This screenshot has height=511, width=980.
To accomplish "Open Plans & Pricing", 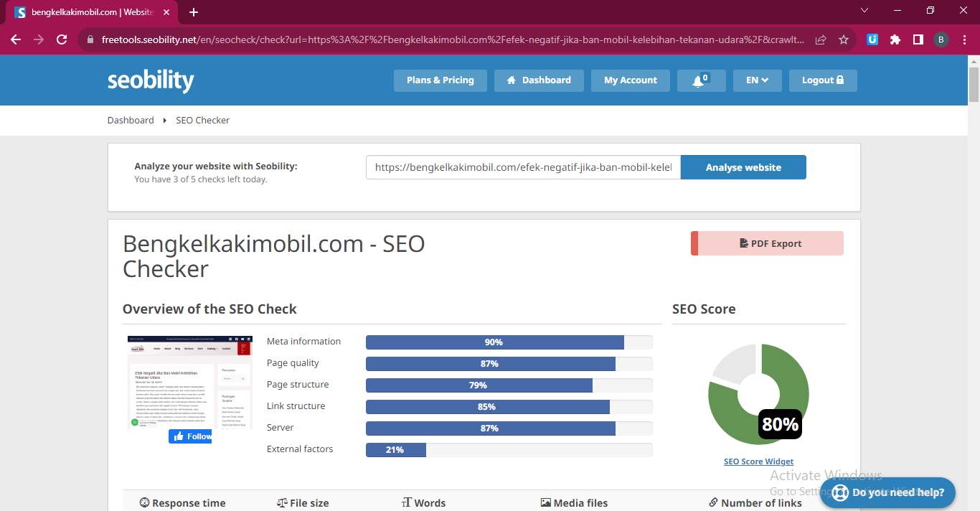I will (440, 80).
